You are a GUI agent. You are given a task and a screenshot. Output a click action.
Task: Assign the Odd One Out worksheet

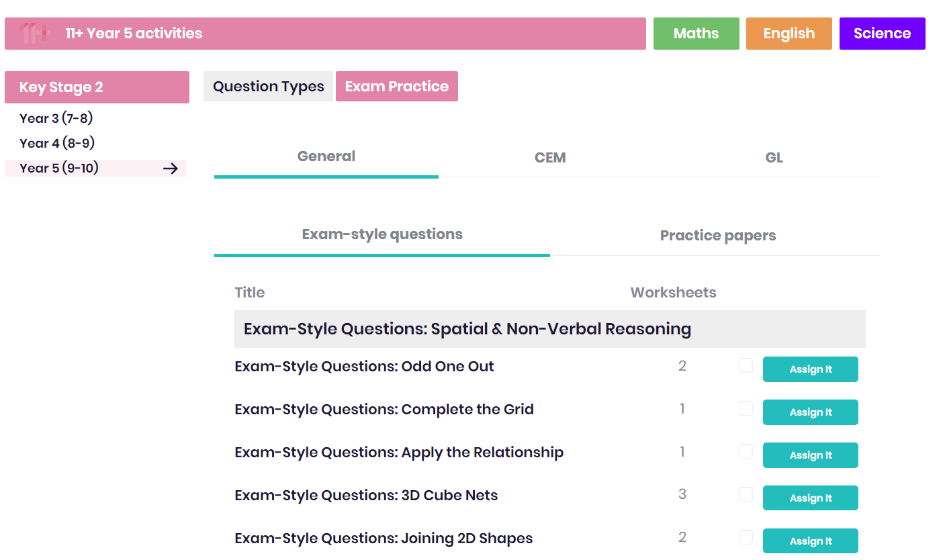click(811, 369)
